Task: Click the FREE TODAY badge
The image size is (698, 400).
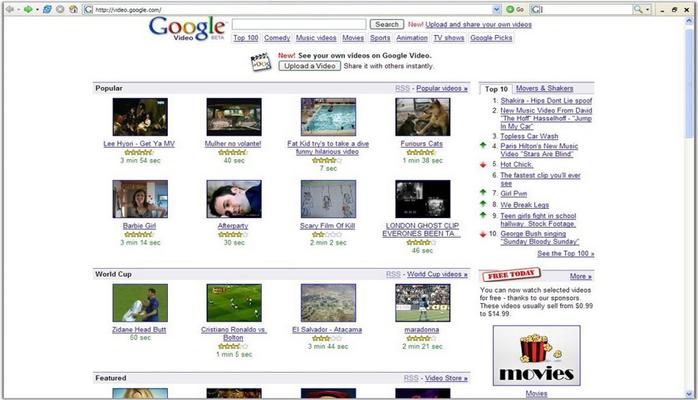Action: tap(506, 275)
